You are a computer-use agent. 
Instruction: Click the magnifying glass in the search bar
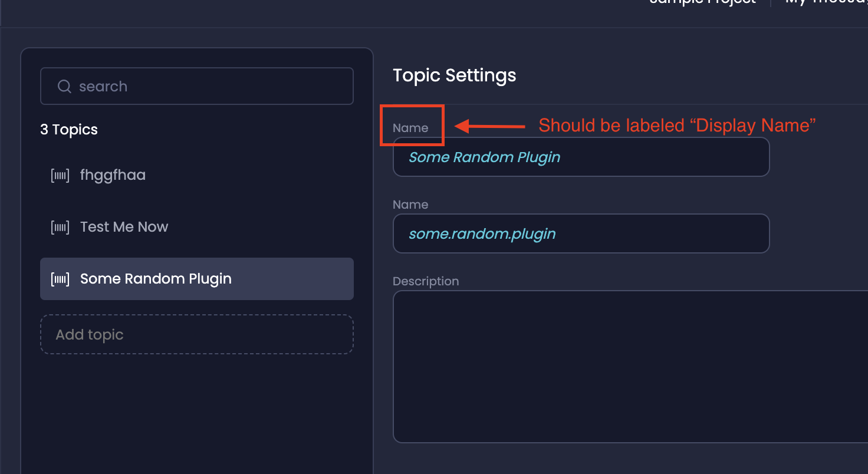(x=64, y=86)
